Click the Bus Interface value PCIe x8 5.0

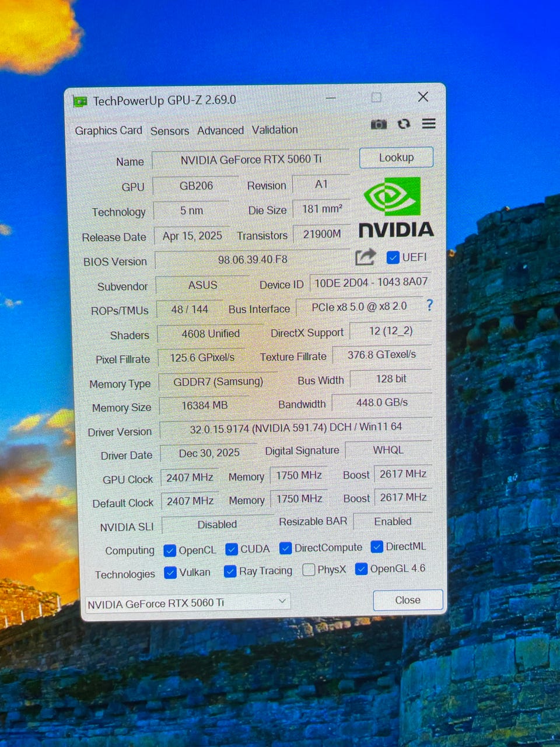click(359, 307)
